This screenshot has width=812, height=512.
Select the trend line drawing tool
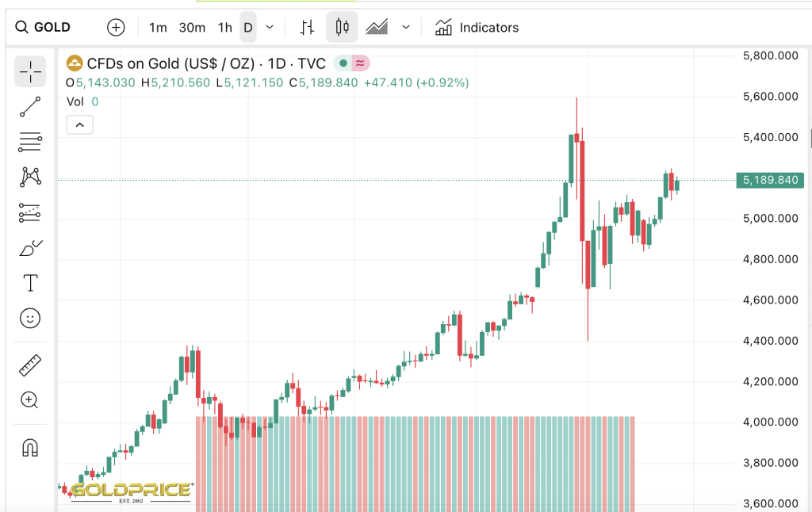(30, 107)
